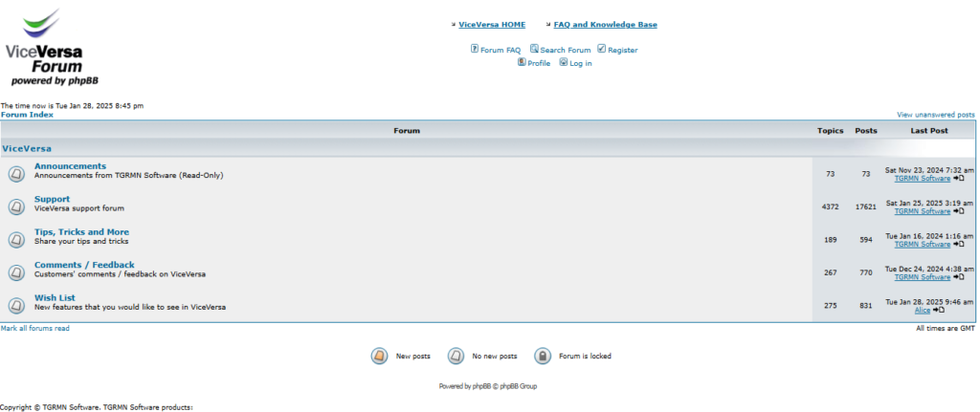Click the Profile icon

pos(522,62)
